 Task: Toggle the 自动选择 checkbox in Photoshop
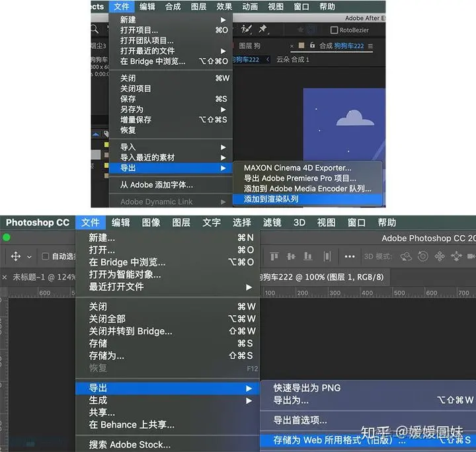click(45, 256)
